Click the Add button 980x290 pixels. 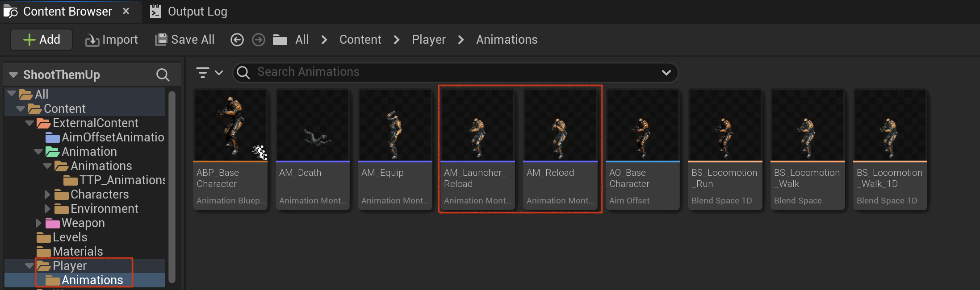42,40
